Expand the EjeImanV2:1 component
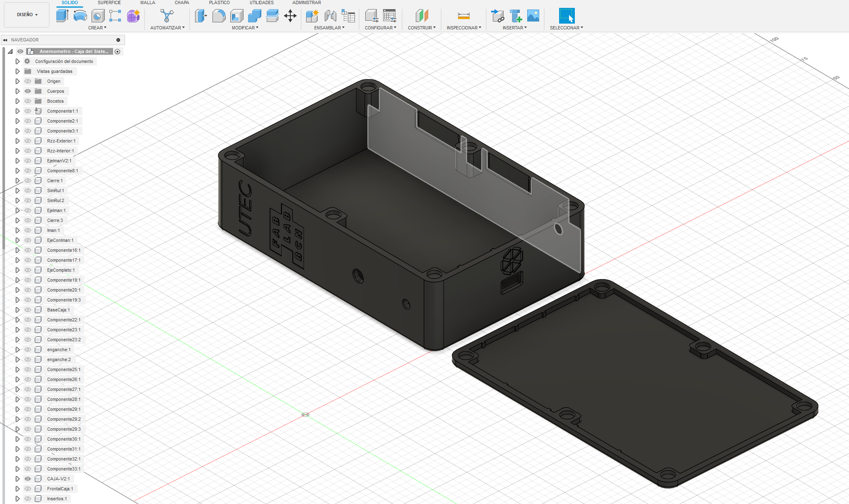849x504 pixels. tap(17, 161)
